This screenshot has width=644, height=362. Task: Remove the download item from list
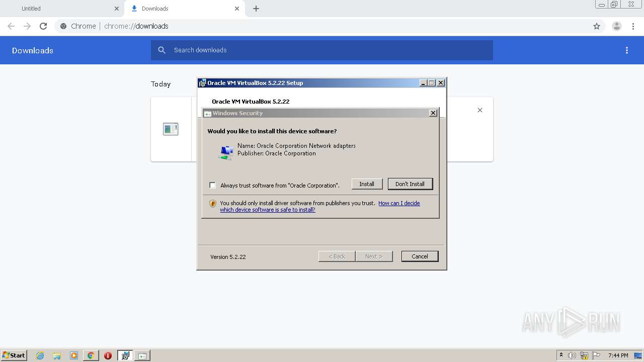(480, 110)
